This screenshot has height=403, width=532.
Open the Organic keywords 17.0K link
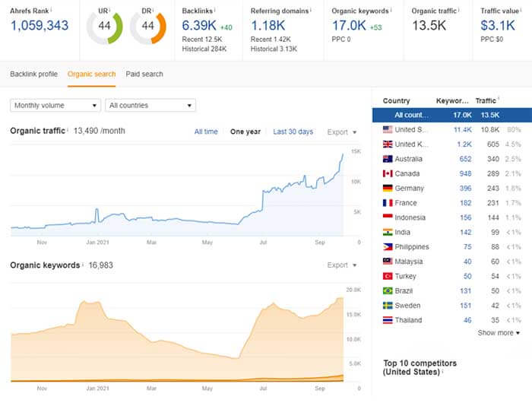tap(349, 25)
